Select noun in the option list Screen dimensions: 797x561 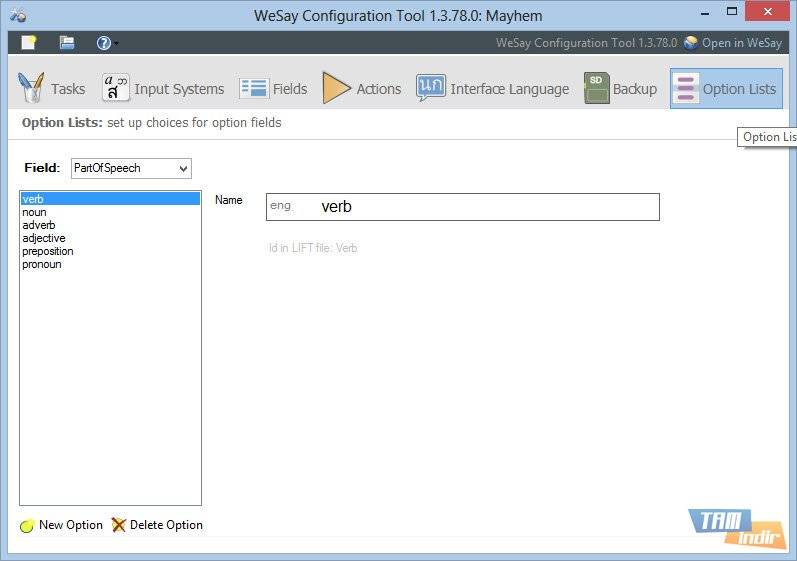[x=35, y=212]
